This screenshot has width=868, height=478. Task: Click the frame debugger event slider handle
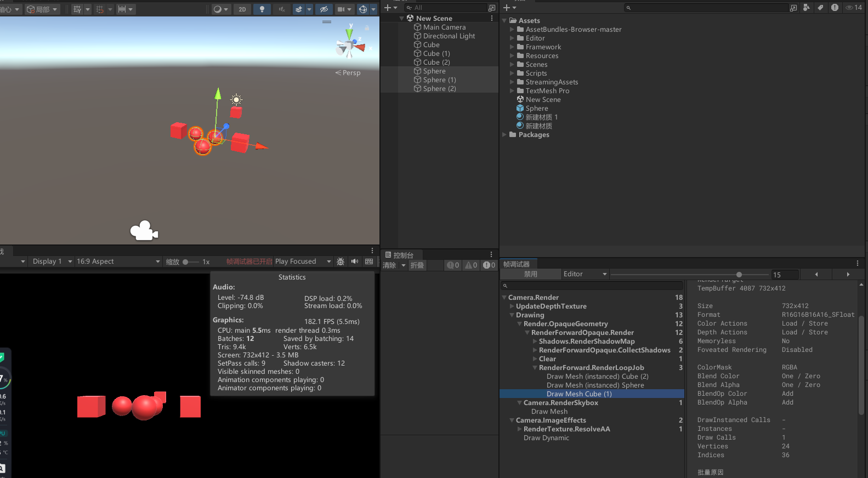coord(739,275)
